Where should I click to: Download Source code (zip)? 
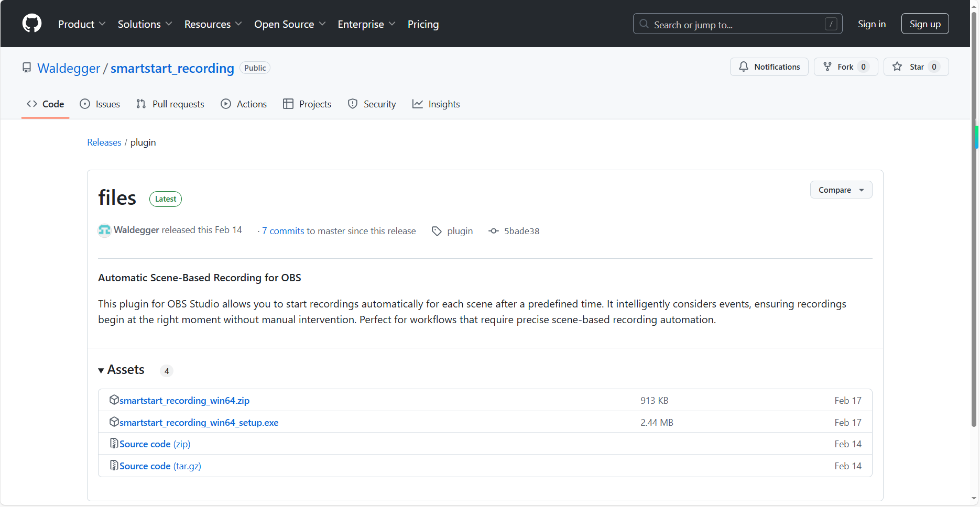pos(155,444)
